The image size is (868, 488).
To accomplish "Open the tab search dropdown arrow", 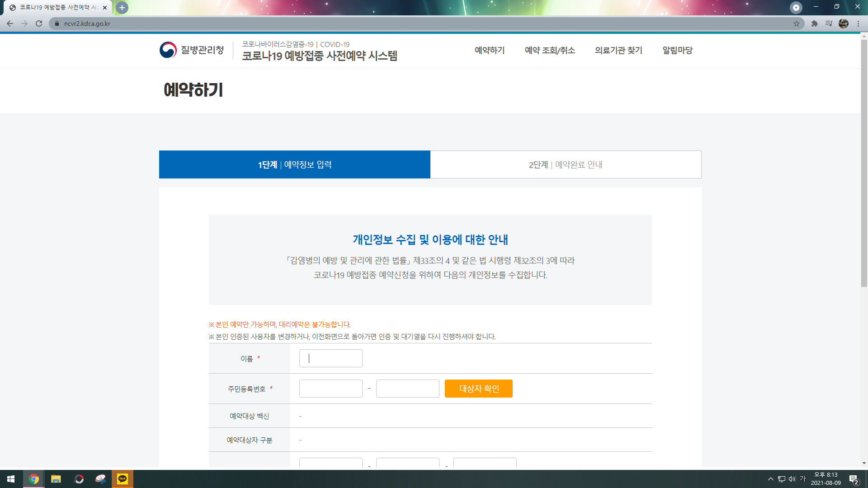I will point(796,7).
